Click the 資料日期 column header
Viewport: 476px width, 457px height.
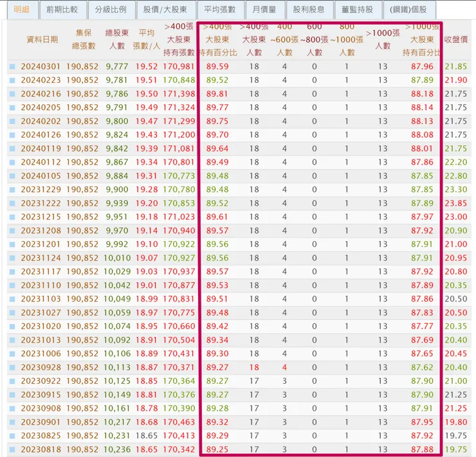coord(42,39)
